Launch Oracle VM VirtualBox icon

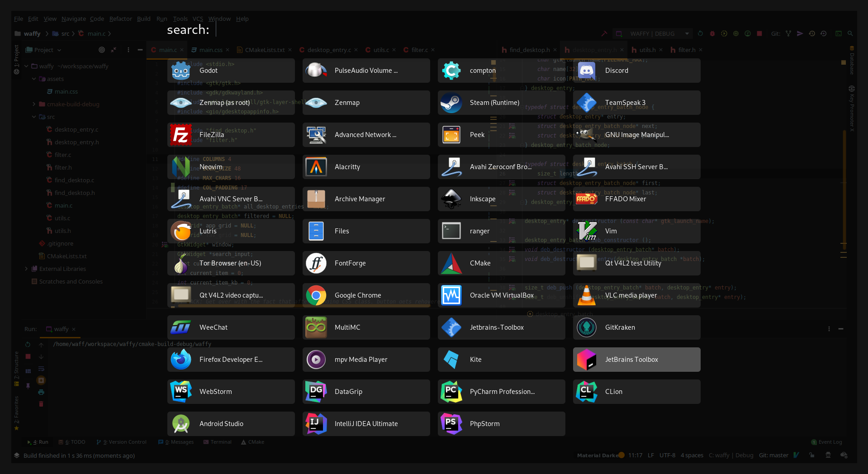pyautogui.click(x=451, y=295)
